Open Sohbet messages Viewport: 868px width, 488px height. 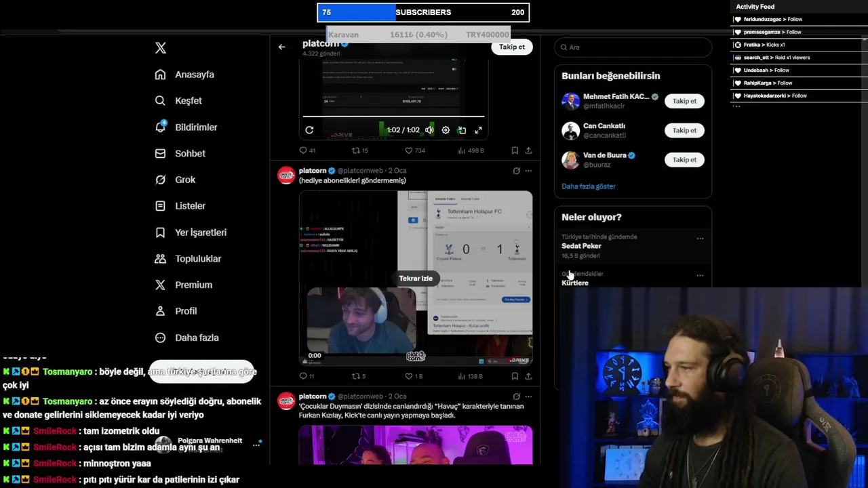pyautogui.click(x=180, y=153)
